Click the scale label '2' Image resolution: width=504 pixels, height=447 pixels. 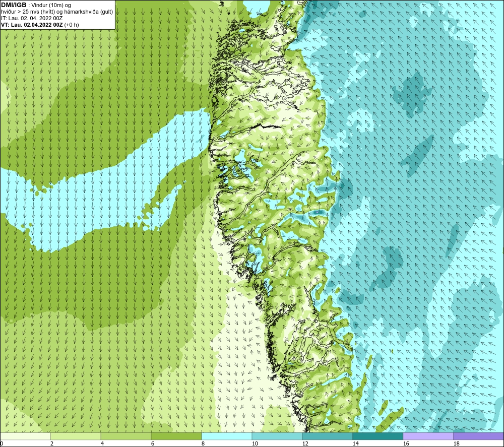click(x=52, y=444)
